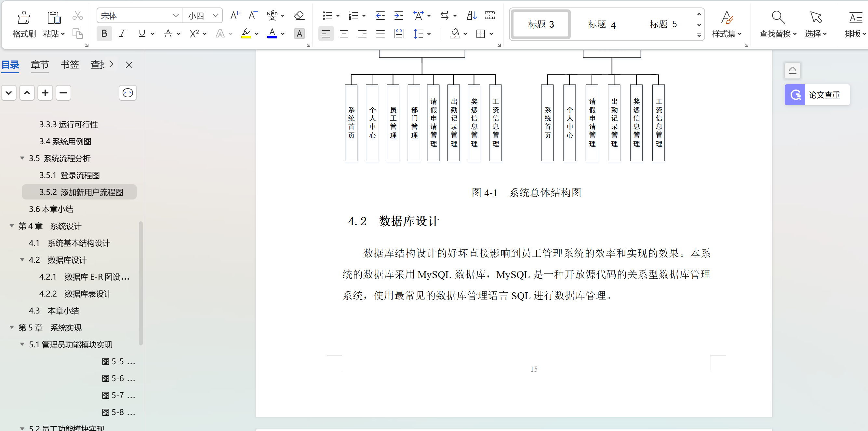Clear formatting with the eraser icon

point(299,16)
